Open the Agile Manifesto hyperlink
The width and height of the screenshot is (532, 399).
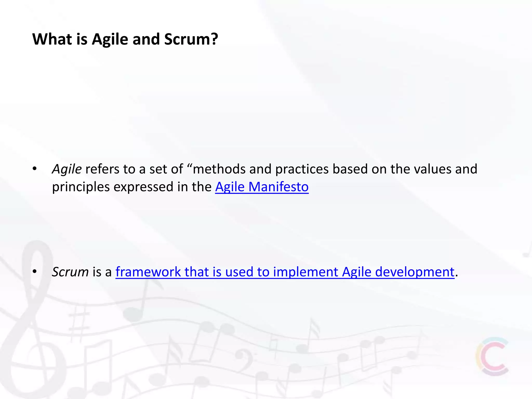262,187
